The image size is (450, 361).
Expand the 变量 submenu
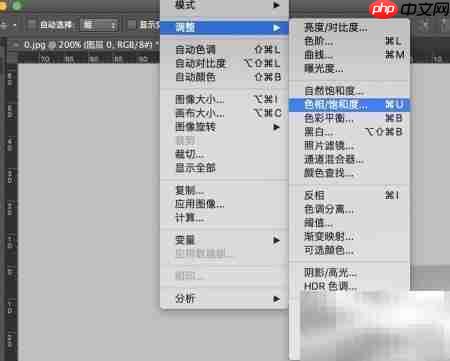pos(224,240)
